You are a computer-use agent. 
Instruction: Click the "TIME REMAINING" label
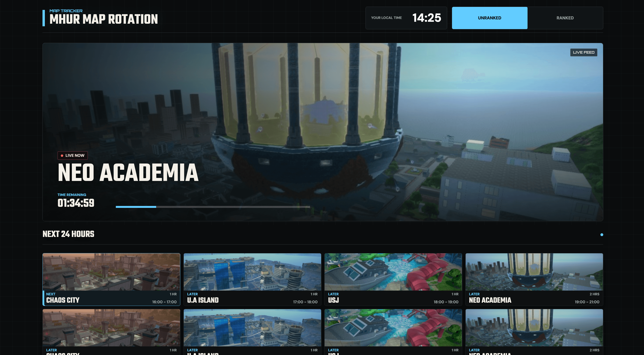coord(72,195)
